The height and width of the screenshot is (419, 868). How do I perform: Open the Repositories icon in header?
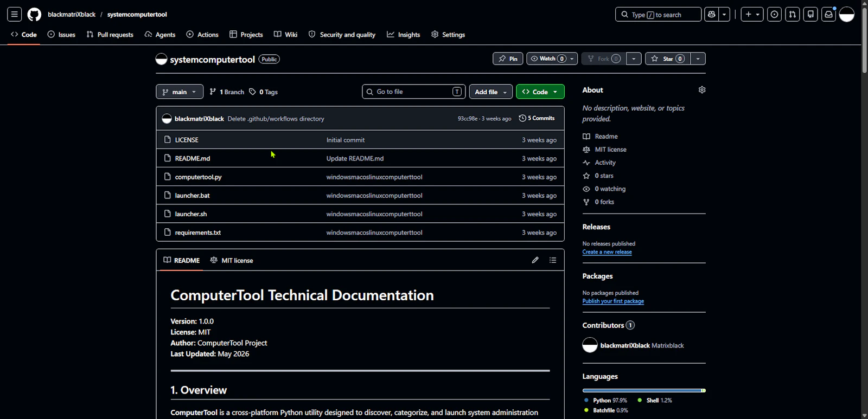pyautogui.click(x=810, y=15)
